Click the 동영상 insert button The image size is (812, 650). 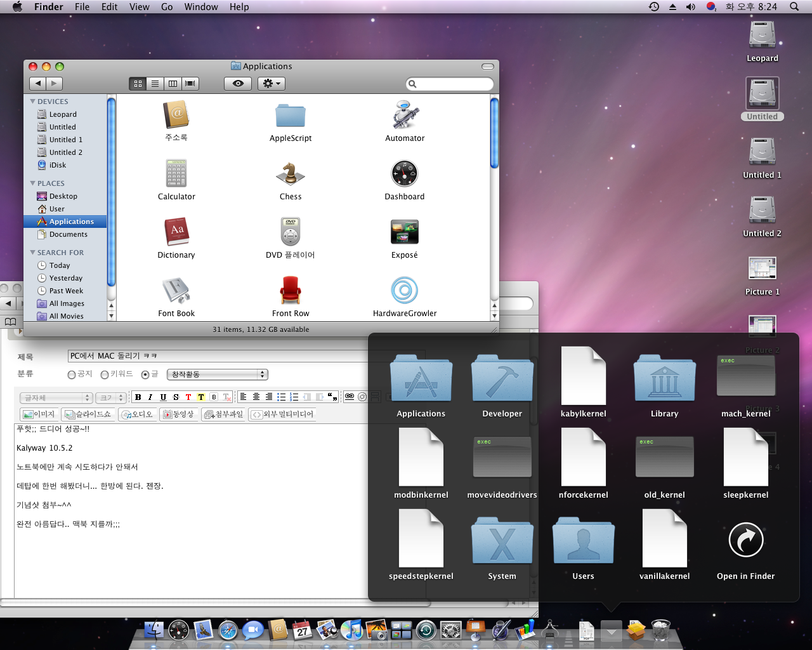(178, 415)
